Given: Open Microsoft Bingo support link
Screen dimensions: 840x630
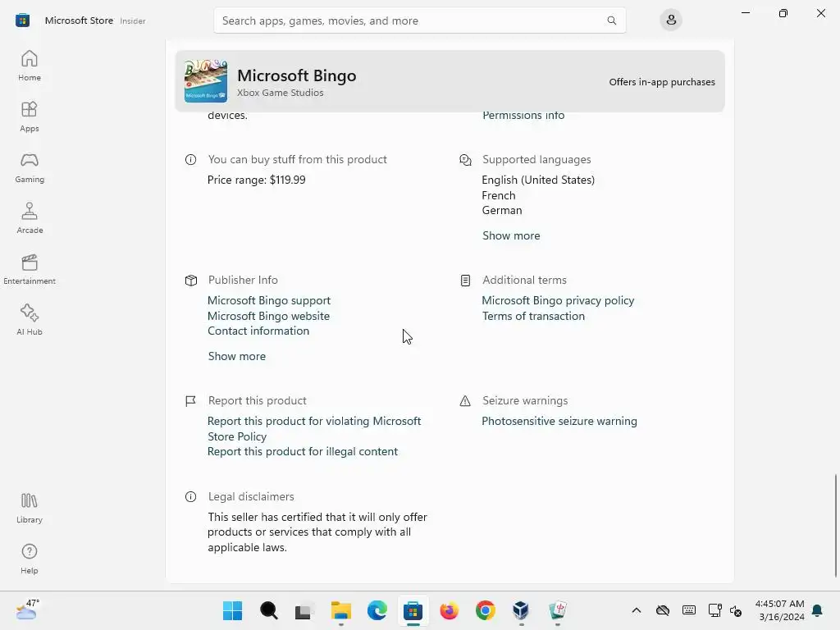Looking at the screenshot, I should point(269,300).
